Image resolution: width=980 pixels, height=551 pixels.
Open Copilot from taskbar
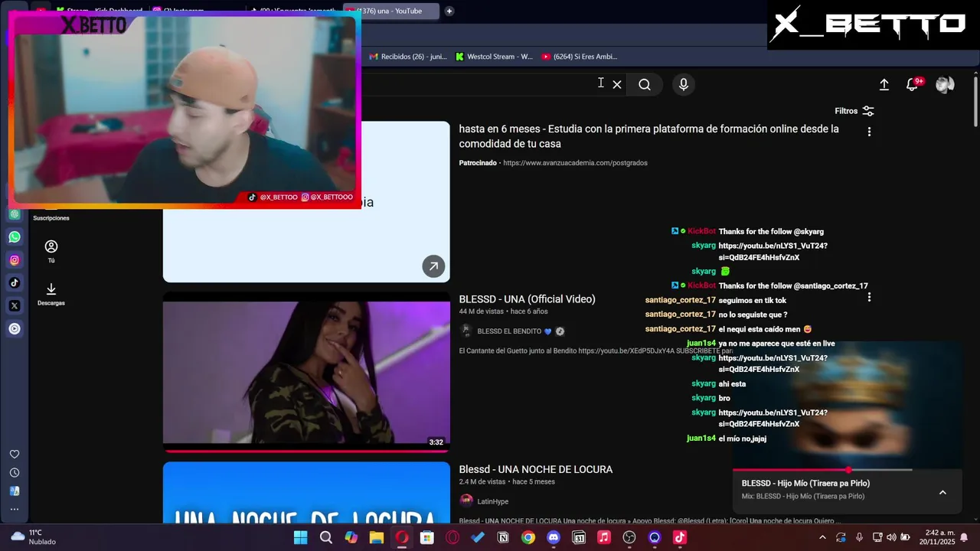pos(351,537)
